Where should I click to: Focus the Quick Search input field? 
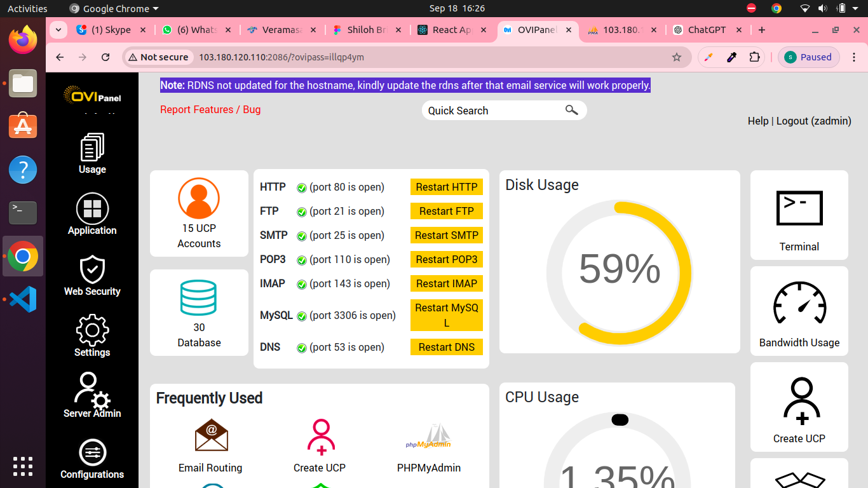[492, 111]
